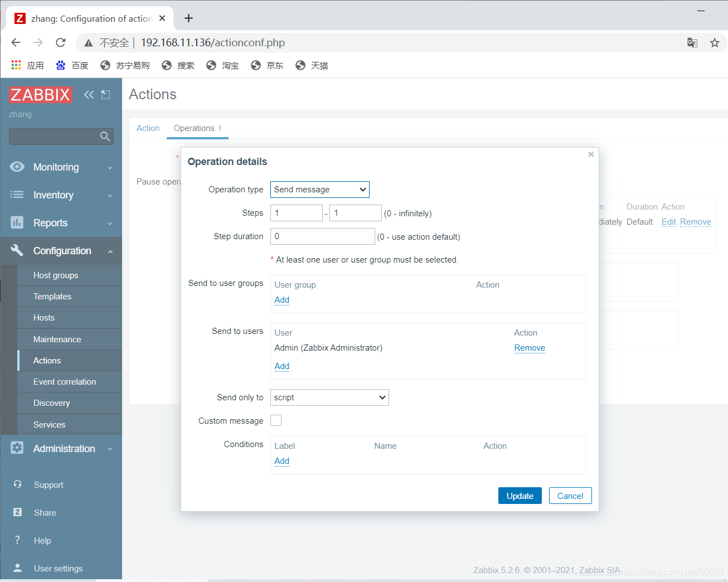Click the Help question mark icon
The height and width of the screenshot is (582, 728).
point(18,540)
